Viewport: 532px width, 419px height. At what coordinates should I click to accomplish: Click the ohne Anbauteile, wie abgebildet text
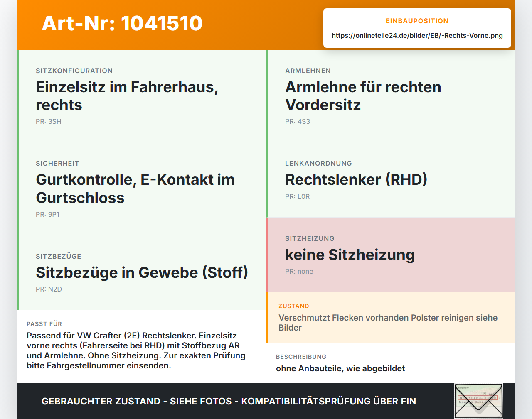point(340,369)
